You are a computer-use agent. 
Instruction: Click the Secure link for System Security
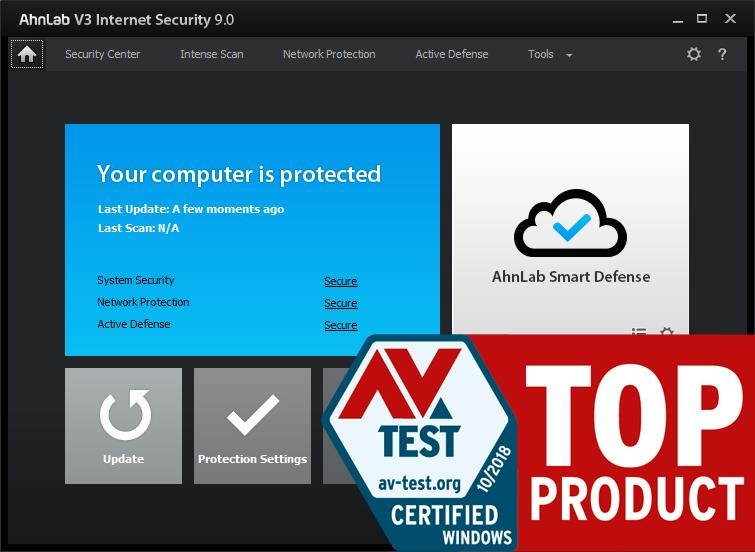coord(340,282)
